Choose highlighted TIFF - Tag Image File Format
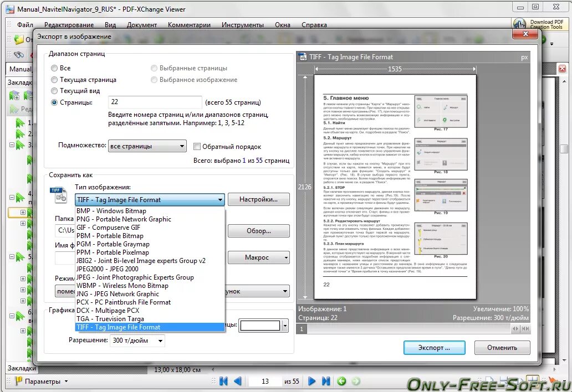 (150, 327)
